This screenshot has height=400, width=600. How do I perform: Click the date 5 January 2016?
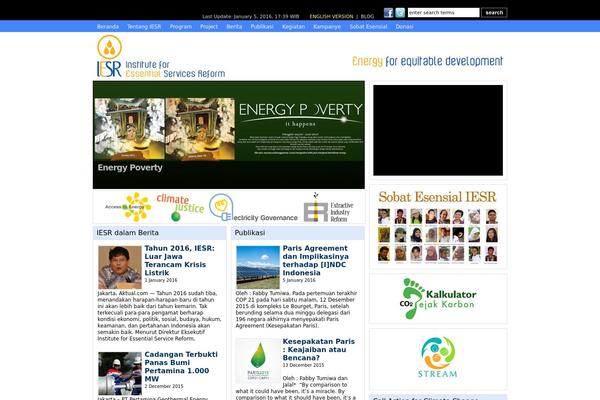click(299, 280)
